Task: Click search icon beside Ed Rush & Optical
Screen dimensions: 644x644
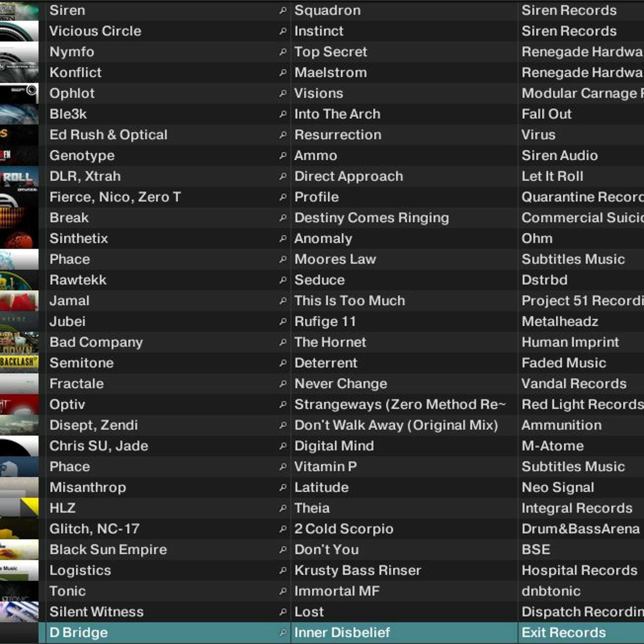Action: coord(283,135)
